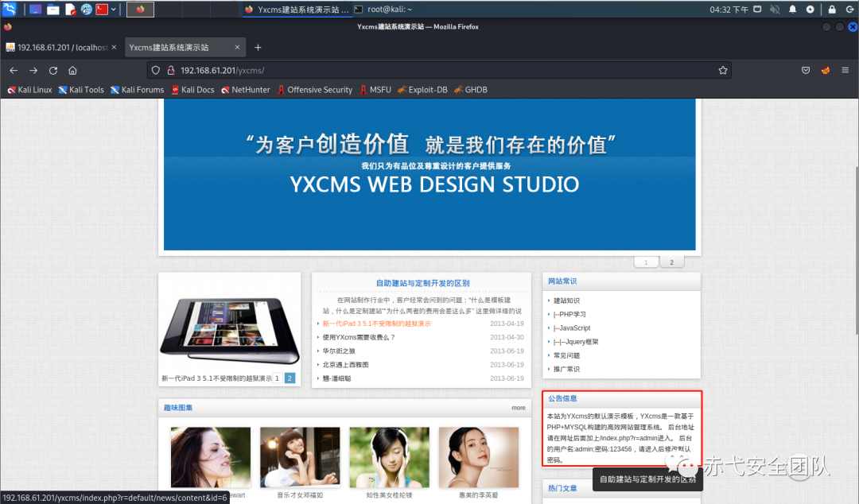
Task: Open the Kali Forums bookmark
Action: (138, 90)
